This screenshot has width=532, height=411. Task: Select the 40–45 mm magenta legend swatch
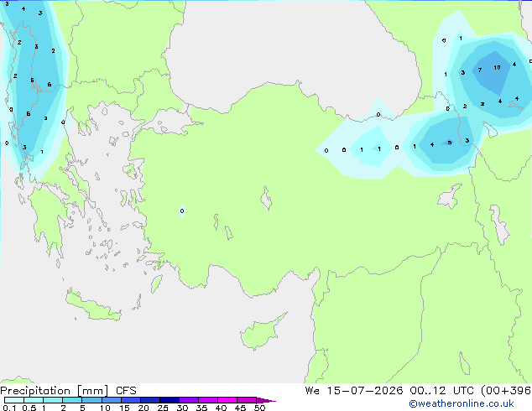point(227,400)
